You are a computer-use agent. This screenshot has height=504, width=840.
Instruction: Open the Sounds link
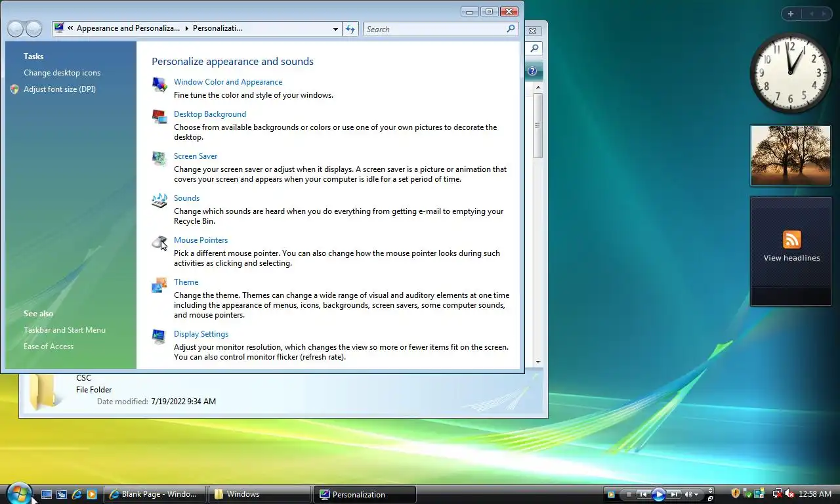[x=186, y=198]
